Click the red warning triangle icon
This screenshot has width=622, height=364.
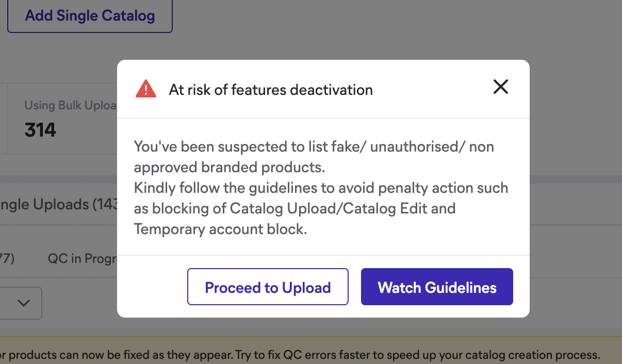click(146, 89)
